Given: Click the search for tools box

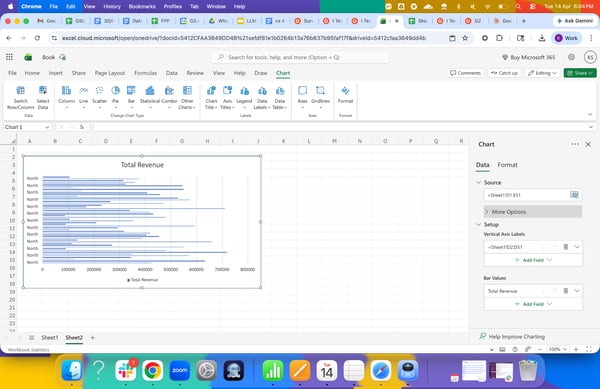Looking at the screenshot, I should coord(300,57).
